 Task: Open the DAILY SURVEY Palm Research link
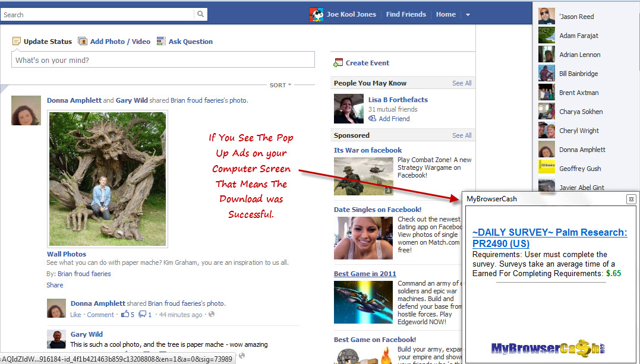tap(550, 238)
